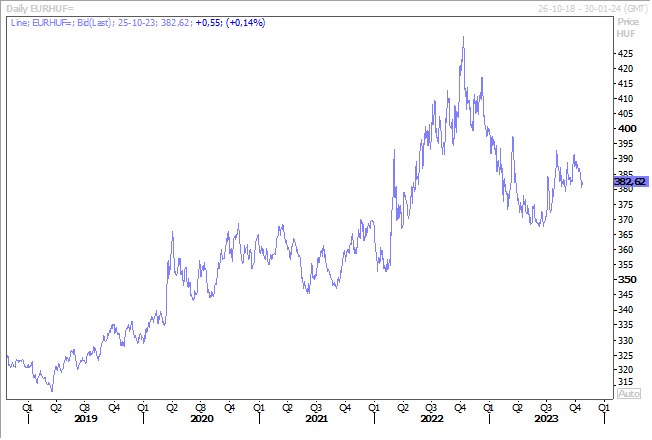Click the 350 level on price axis
The image size is (652, 440).
point(627,279)
